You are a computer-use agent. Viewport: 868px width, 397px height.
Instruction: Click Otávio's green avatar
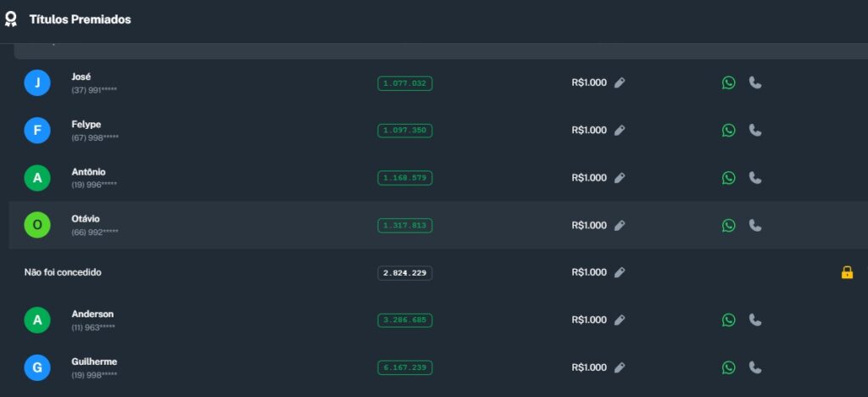click(37, 226)
